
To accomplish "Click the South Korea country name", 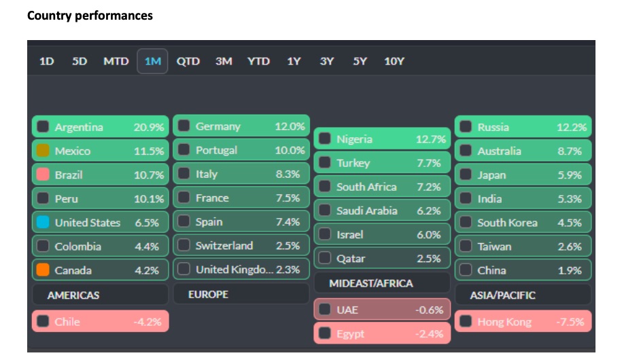I will [x=507, y=223].
